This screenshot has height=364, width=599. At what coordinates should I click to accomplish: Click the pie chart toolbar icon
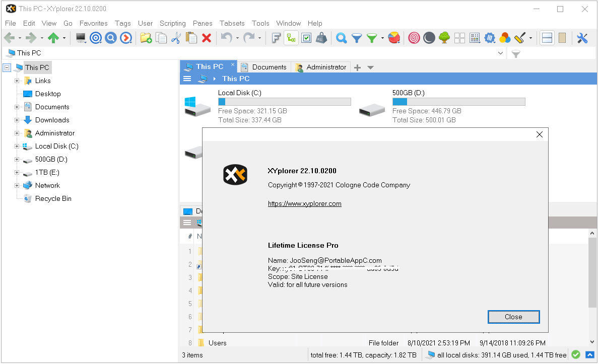(394, 38)
